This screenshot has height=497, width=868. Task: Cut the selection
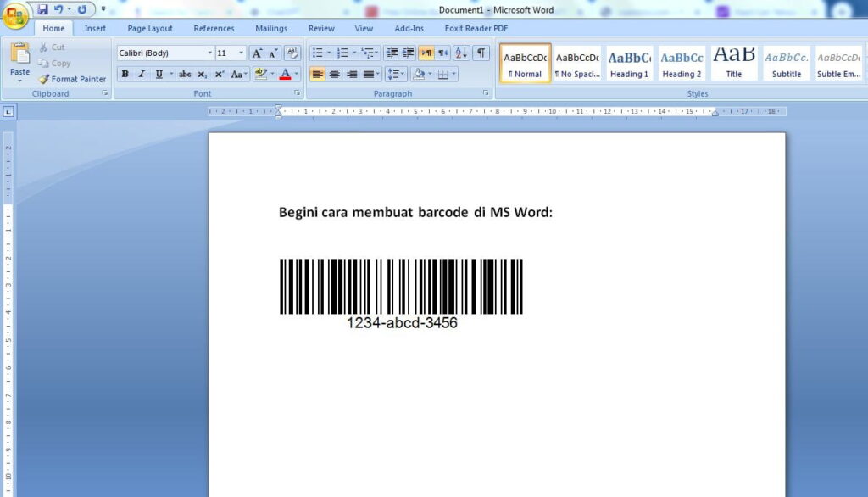point(52,47)
